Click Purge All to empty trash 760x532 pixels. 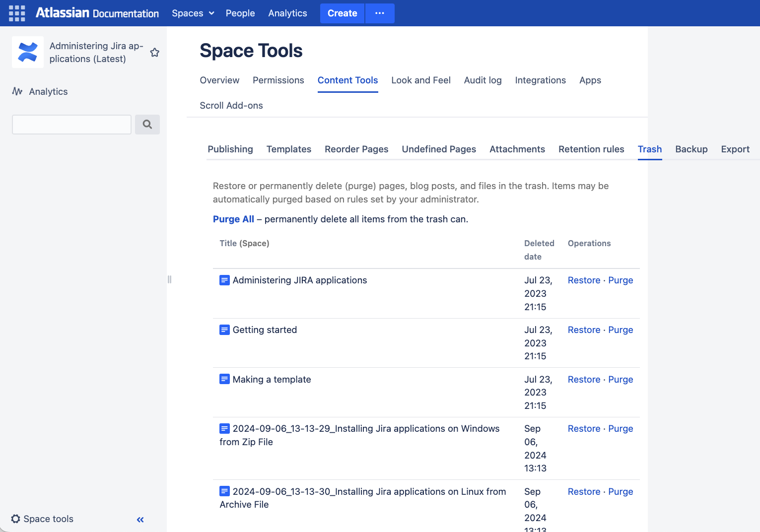point(233,219)
